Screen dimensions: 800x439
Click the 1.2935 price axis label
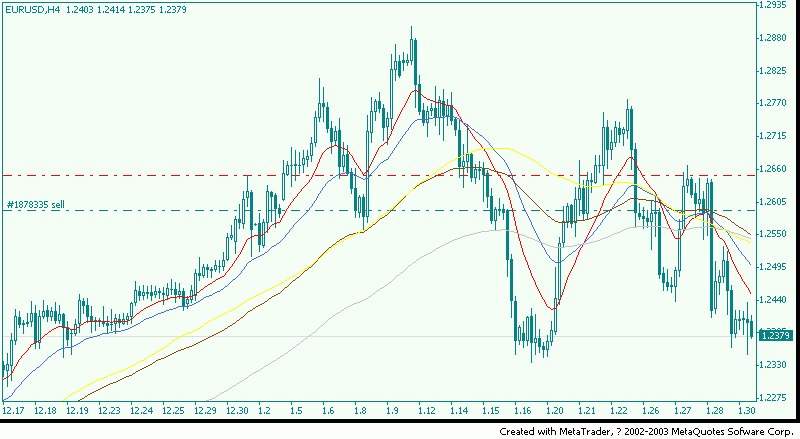click(x=773, y=5)
